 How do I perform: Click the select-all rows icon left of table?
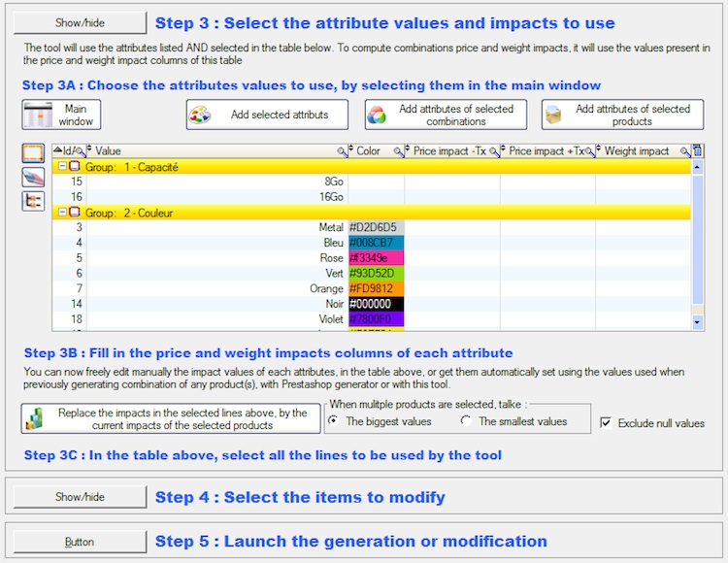(x=33, y=153)
